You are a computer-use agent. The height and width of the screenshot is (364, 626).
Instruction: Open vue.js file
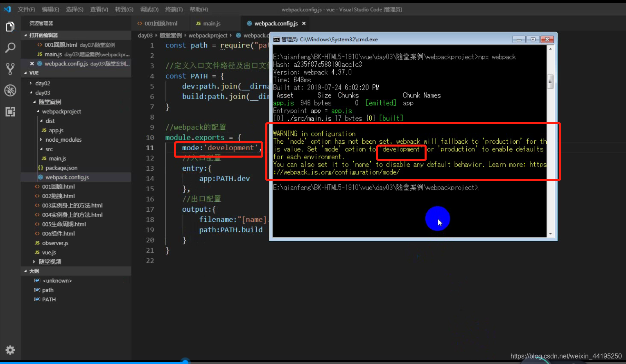point(49,253)
